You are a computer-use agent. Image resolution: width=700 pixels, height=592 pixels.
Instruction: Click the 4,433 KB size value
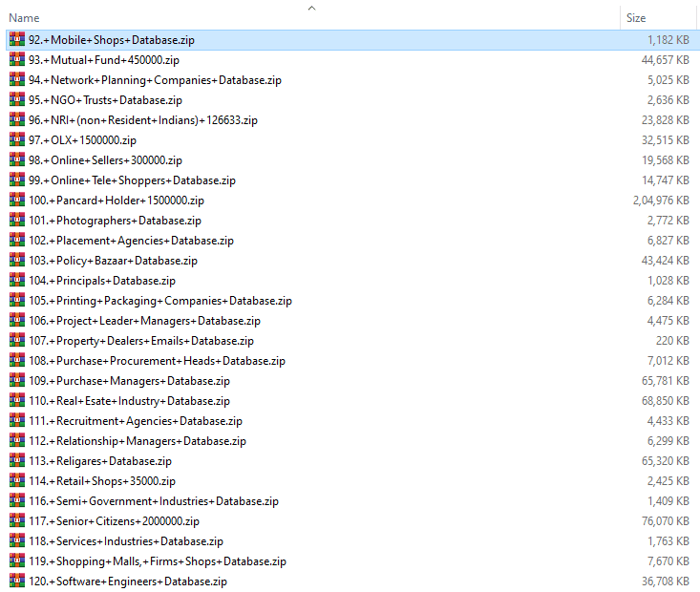click(x=668, y=421)
